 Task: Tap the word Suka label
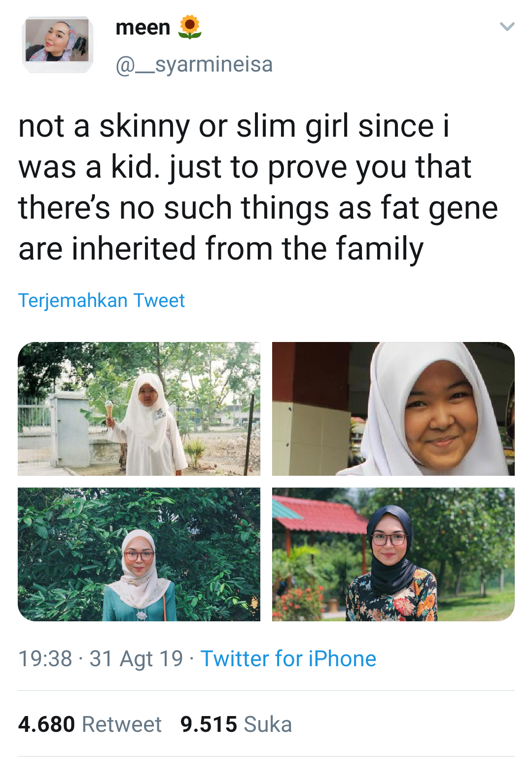[268, 724]
